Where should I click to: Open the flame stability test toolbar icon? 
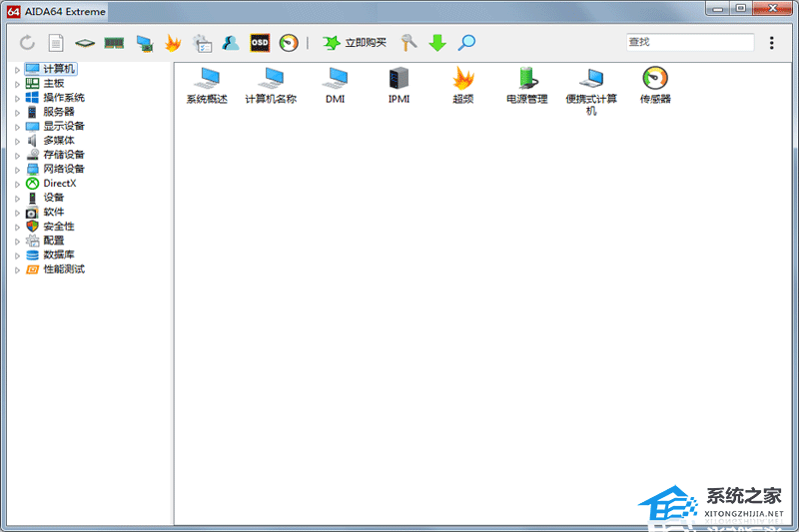click(173, 43)
